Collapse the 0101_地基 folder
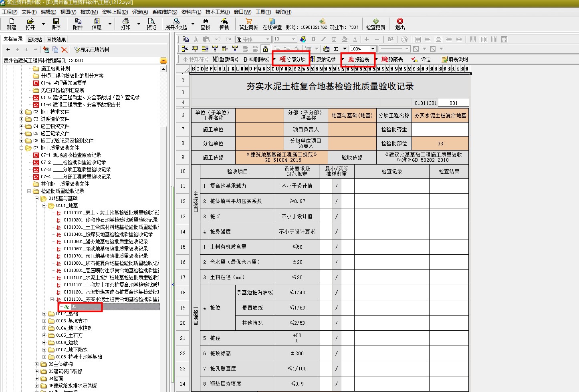Image resolution: width=579 pixels, height=392 pixels. (x=44, y=206)
